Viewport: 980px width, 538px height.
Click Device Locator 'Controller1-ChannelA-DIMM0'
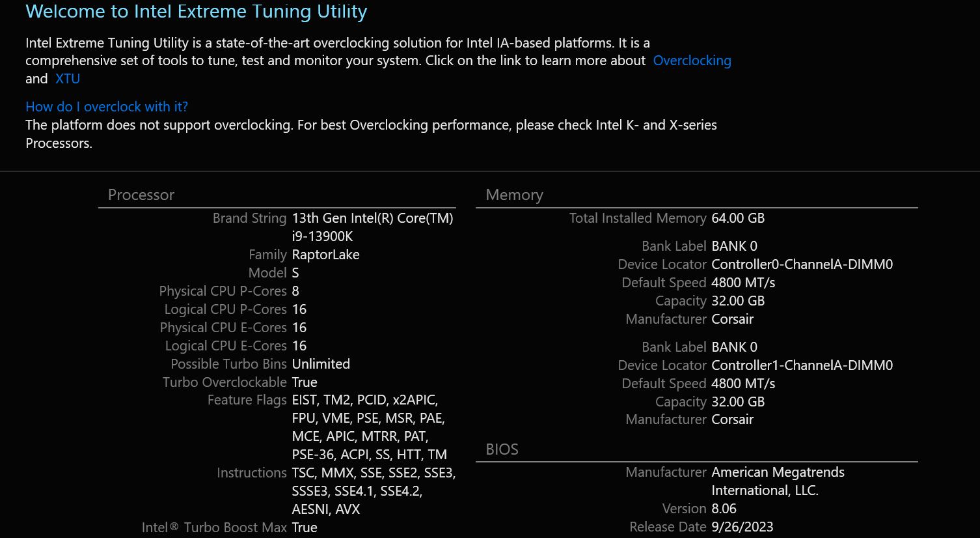[x=802, y=365]
